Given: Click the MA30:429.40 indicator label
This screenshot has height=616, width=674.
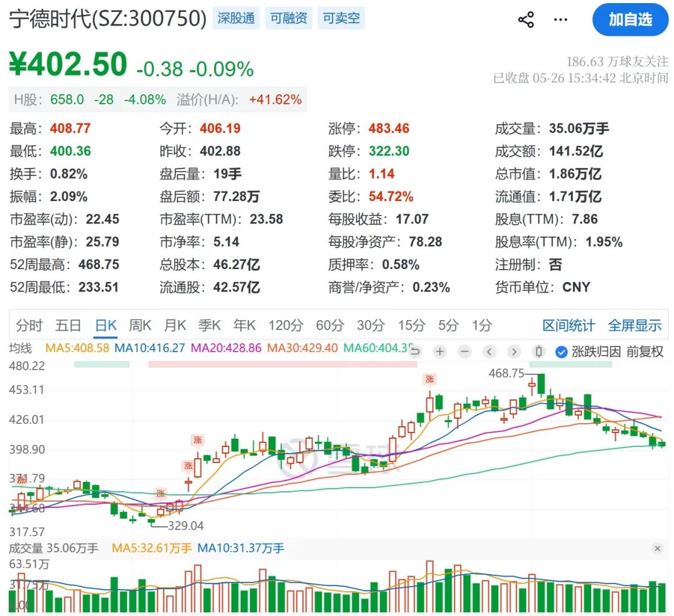Looking at the screenshot, I should pyautogui.click(x=303, y=348).
